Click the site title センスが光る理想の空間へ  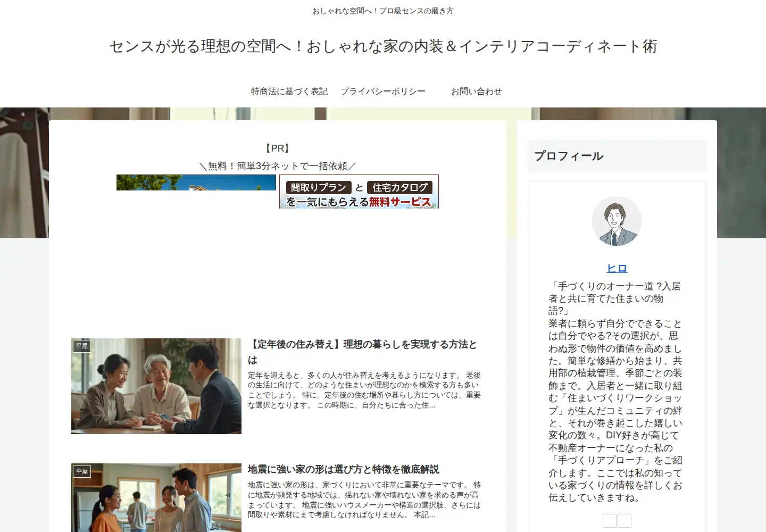383,46
